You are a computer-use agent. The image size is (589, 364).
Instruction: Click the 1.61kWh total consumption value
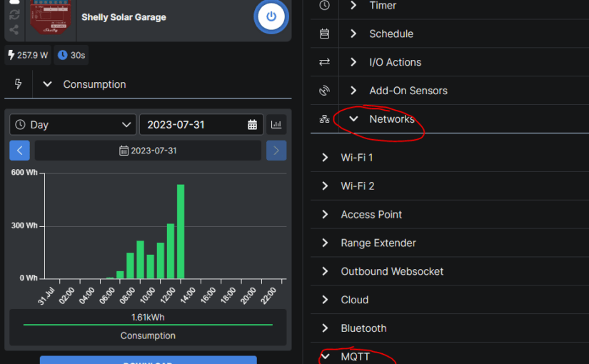coord(148,318)
